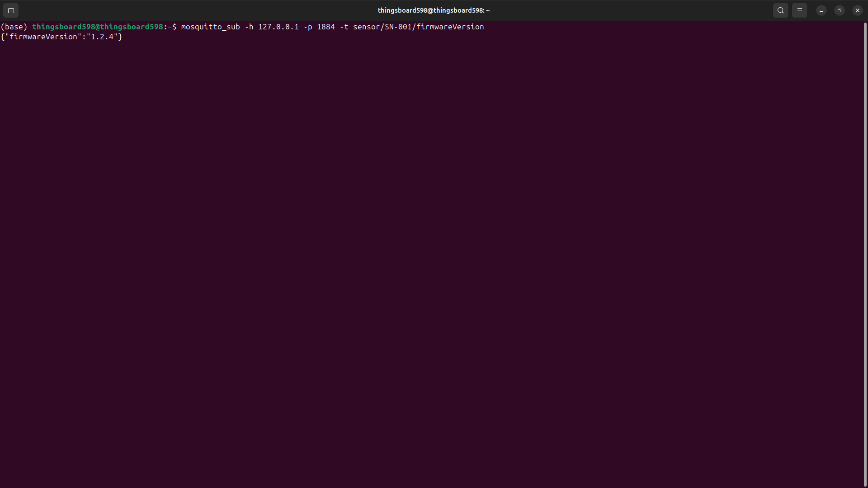Click the port number 1884
This screenshot has height=488, width=868.
tap(325, 27)
